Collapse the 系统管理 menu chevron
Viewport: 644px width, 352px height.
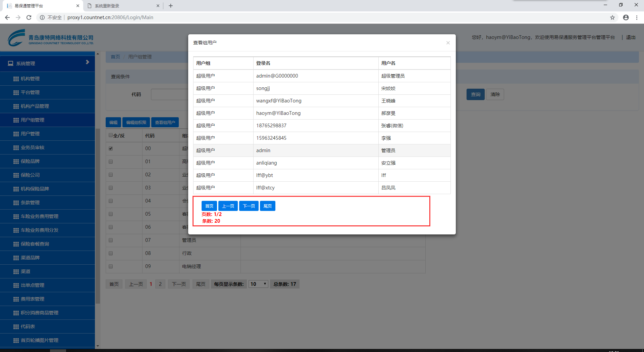(88, 62)
